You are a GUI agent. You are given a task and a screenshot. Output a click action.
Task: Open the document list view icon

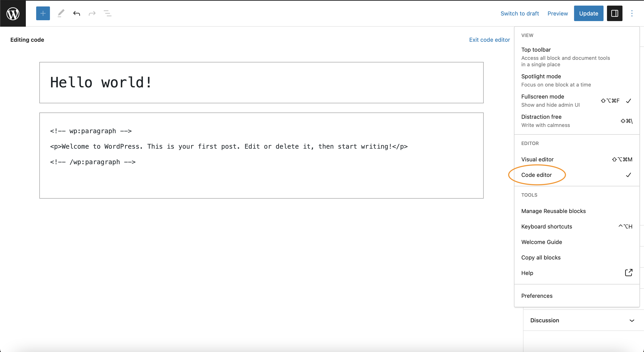click(107, 14)
